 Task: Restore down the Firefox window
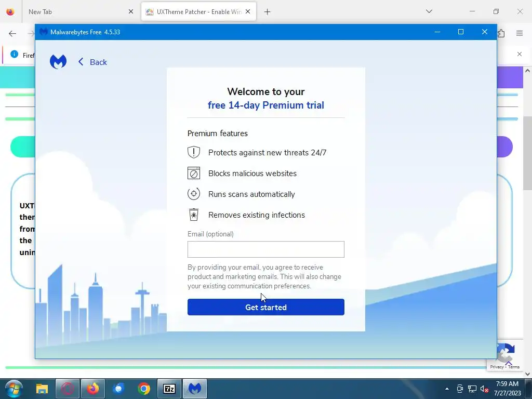coord(496,11)
